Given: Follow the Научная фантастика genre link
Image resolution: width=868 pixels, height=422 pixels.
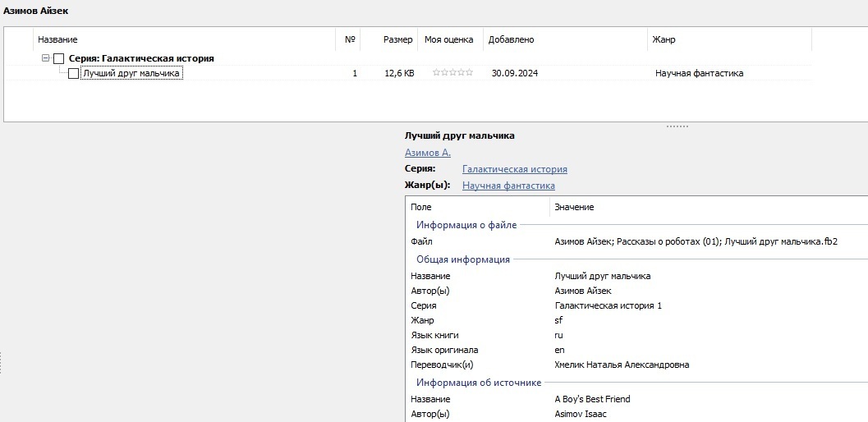Looking at the screenshot, I should (x=508, y=186).
